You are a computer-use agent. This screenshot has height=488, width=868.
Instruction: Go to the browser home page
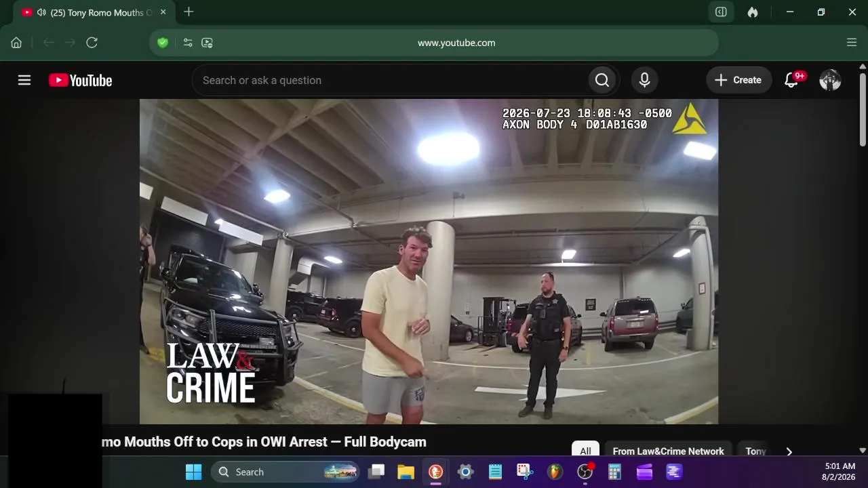point(16,43)
